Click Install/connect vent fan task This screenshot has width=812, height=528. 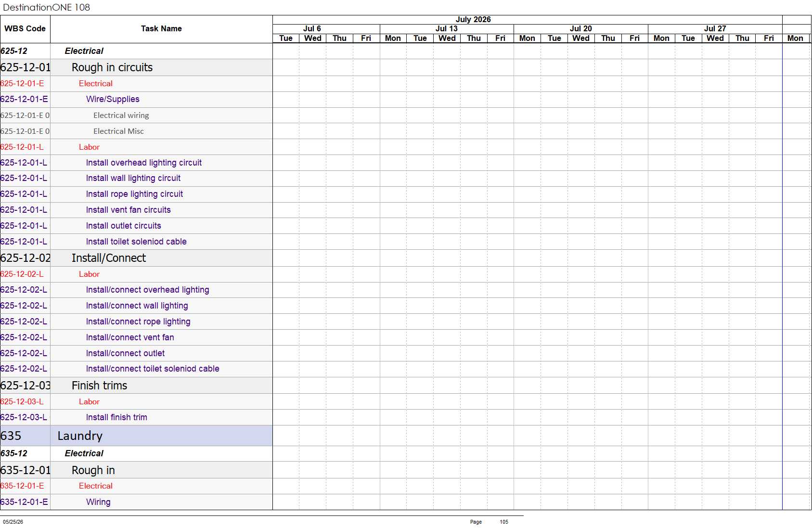(130, 337)
